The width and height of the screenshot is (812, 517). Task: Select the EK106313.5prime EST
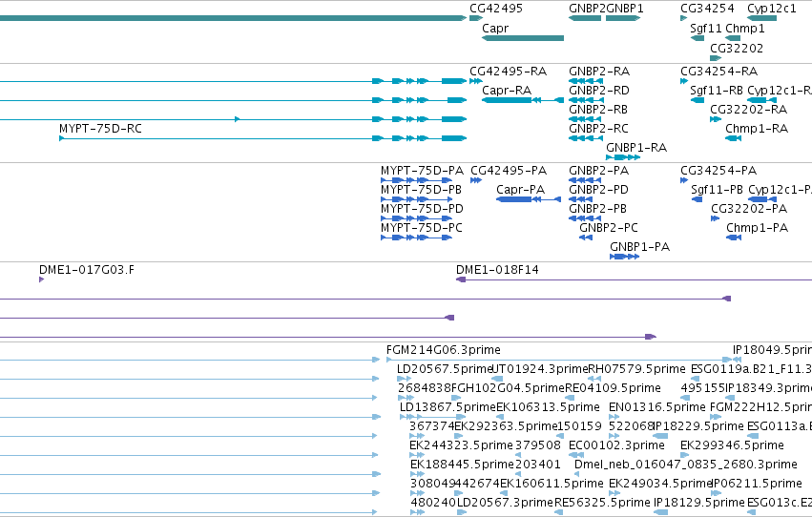click(x=501, y=417)
